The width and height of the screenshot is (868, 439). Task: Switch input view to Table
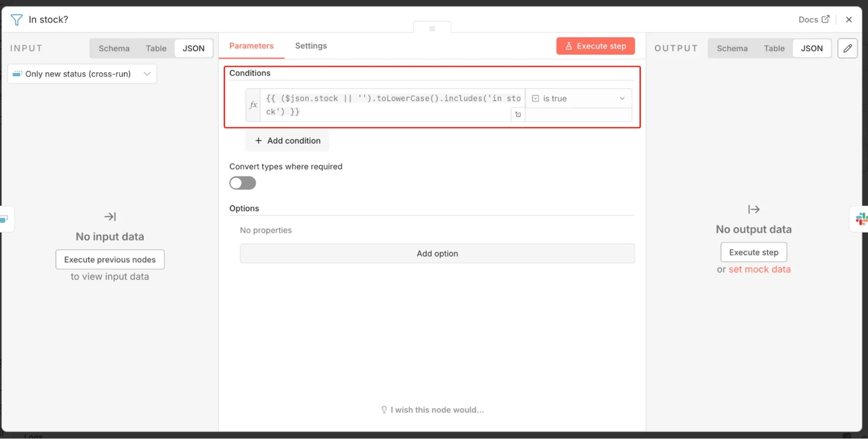pyautogui.click(x=156, y=48)
